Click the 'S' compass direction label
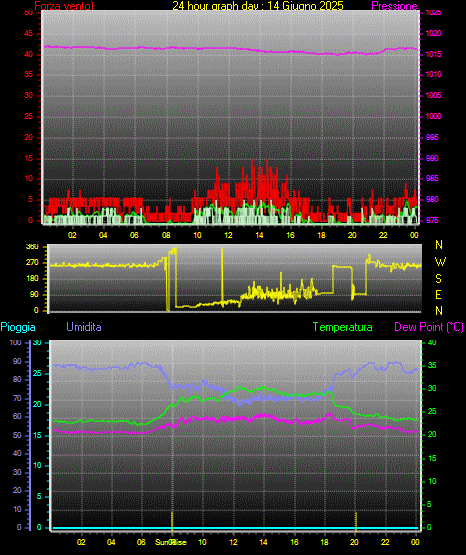Screen dimensions: 466x555 438,279
